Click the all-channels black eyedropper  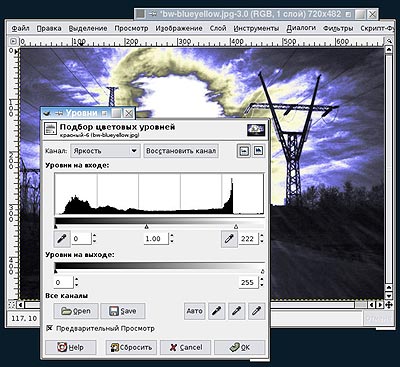(216, 311)
